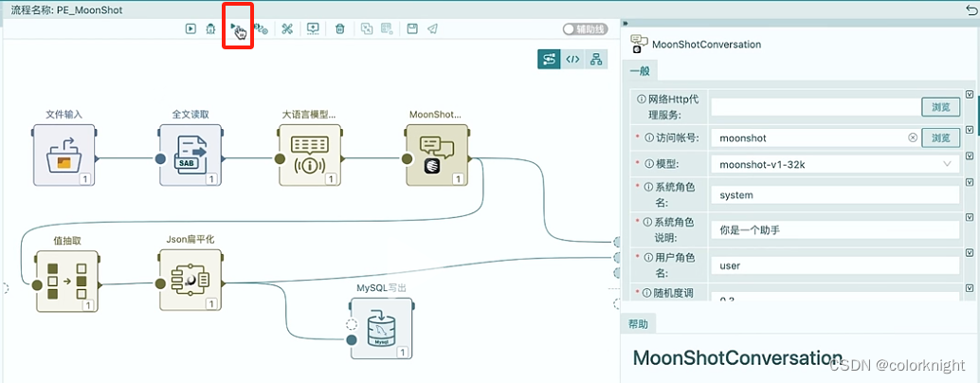Click the run-from-selected-node icon in toolbar
Viewport: 980px width, 383px height.
click(x=238, y=28)
